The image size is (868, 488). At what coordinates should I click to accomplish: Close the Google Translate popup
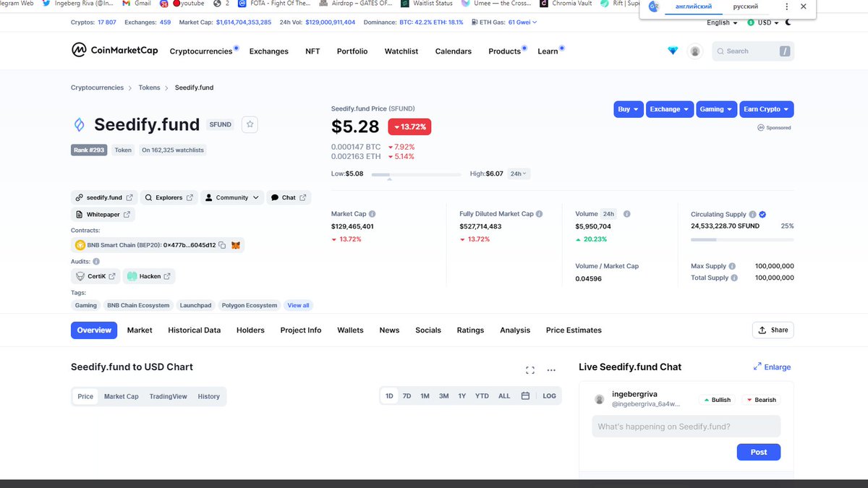click(x=804, y=7)
